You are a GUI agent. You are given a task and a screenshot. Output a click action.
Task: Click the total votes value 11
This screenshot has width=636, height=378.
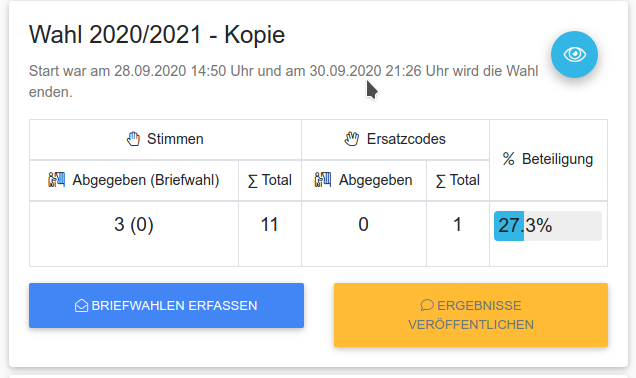click(x=269, y=224)
